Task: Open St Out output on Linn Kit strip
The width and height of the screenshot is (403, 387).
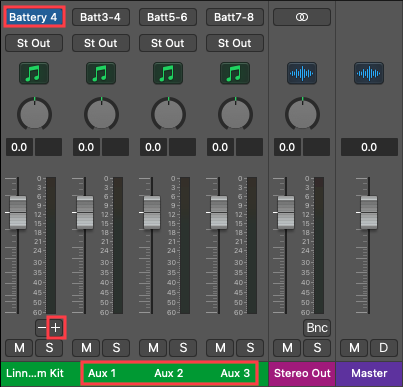Action: 34,43
